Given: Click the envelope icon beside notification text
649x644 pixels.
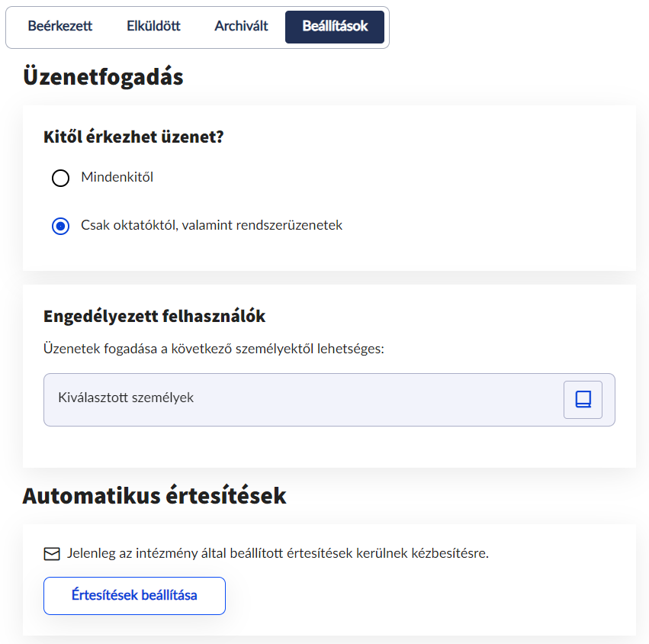Looking at the screenshot, I should 52,554.
